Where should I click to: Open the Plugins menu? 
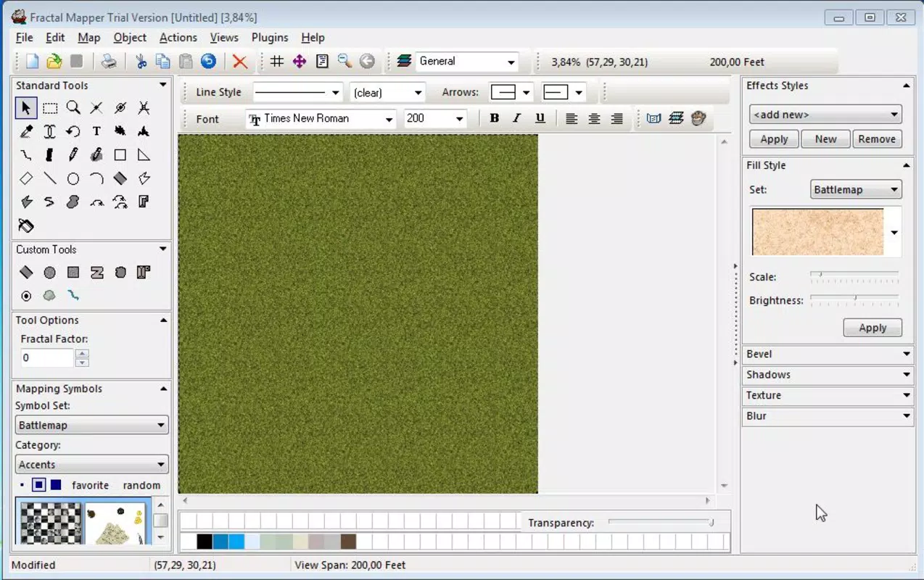pos(270,38)
